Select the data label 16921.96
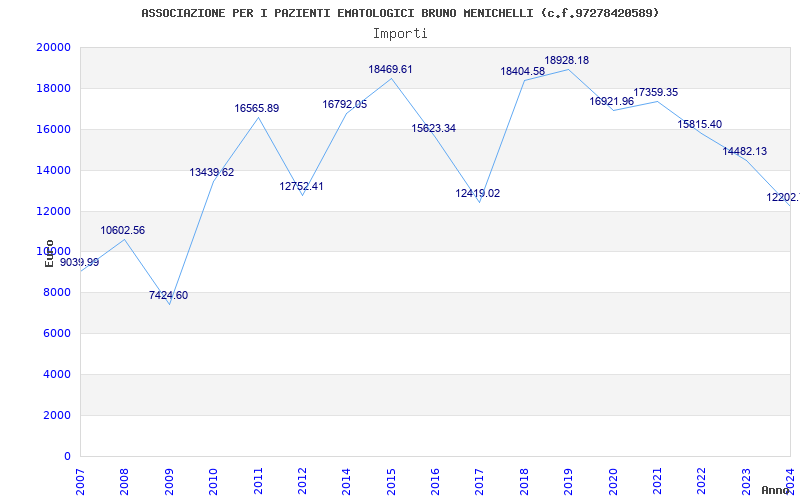This screenshot has width=800, height=500. tap(612, 101)
